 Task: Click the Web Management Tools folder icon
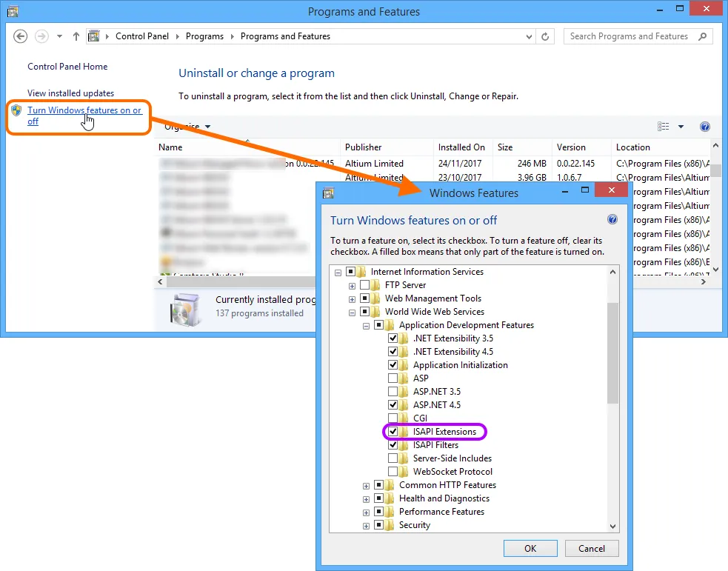(x=376, y=298)
